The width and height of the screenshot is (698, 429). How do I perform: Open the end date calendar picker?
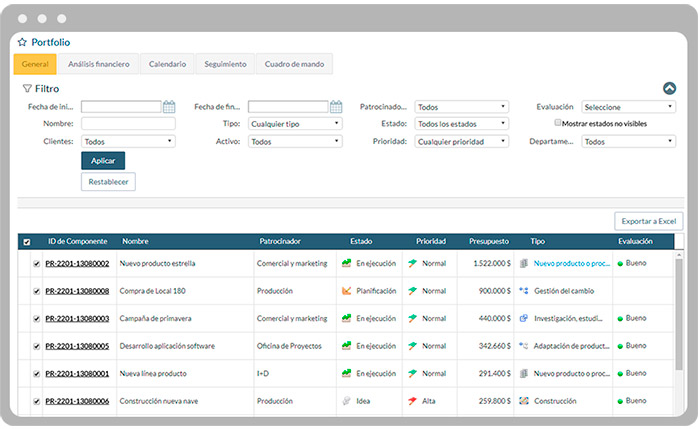click(x=335, y=107)
